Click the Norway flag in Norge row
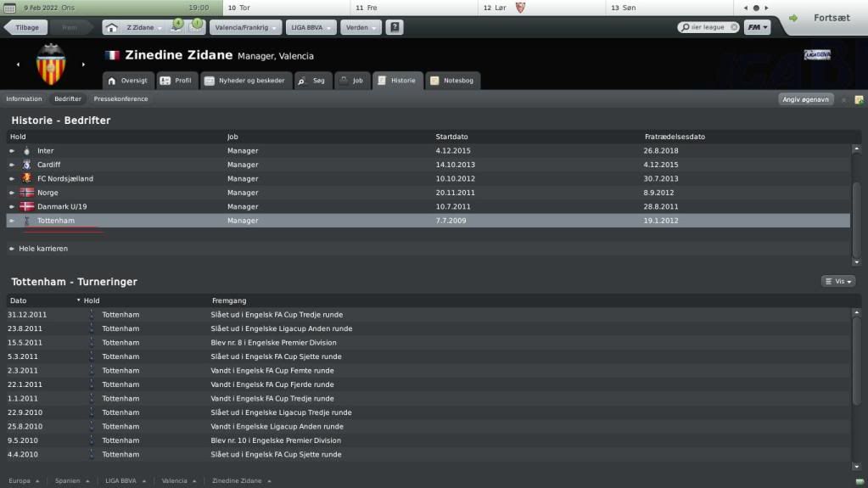Screen dimensions: 868x488 [26, 193]
